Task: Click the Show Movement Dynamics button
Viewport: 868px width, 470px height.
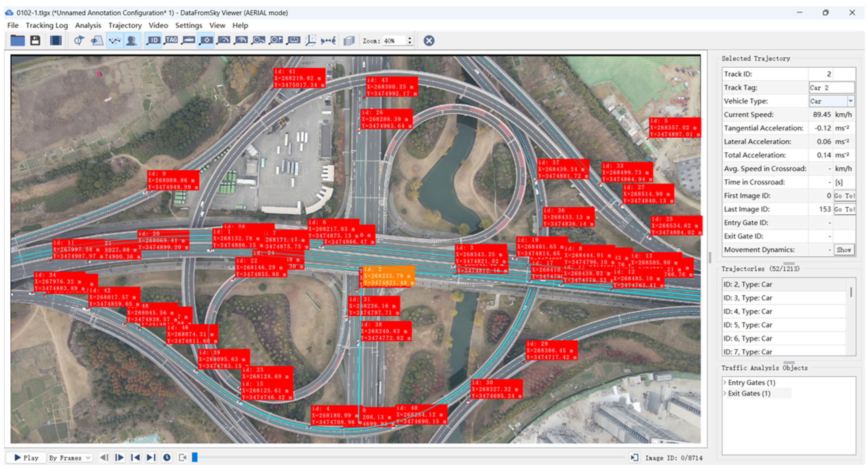Action: click(x=843, y=250)
